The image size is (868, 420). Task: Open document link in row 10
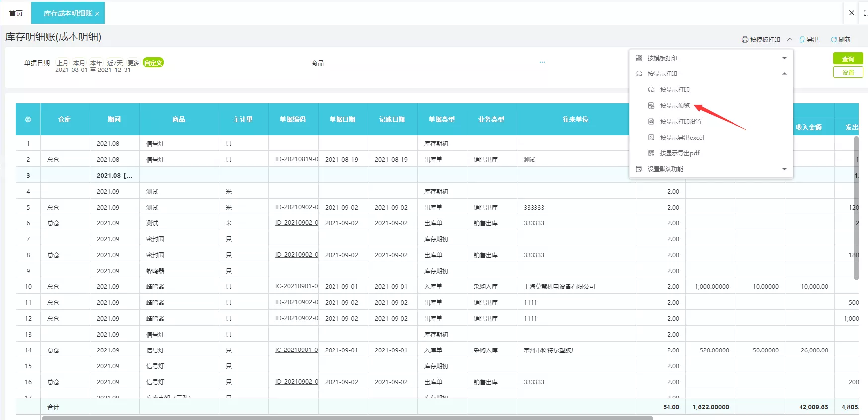[297, 286]
